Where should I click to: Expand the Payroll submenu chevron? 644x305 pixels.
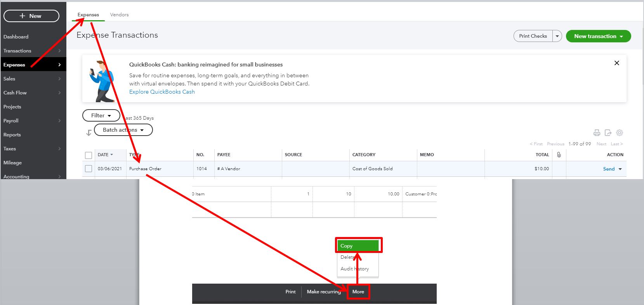pyautogui.click(x=59, y=121)
